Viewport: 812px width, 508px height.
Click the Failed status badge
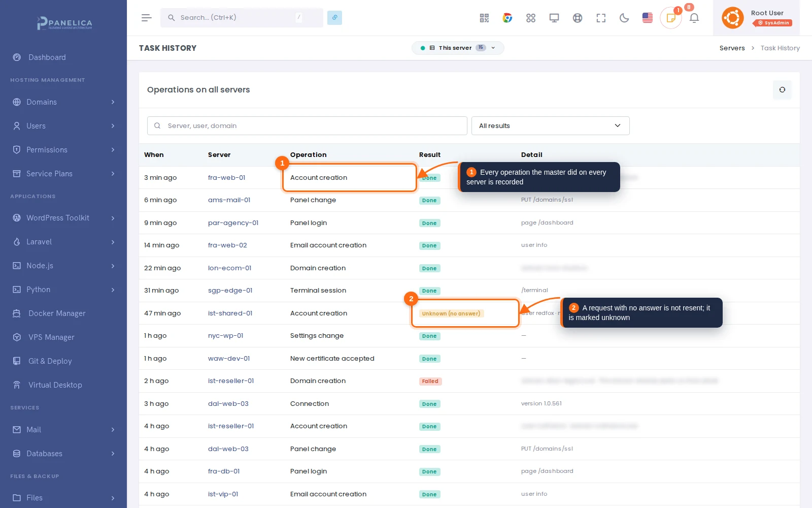click(430, 382)
